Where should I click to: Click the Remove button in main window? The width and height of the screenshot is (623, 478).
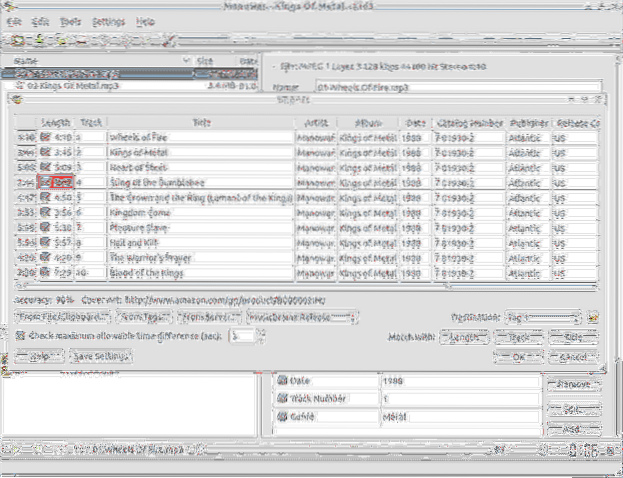tap(574, 385)
